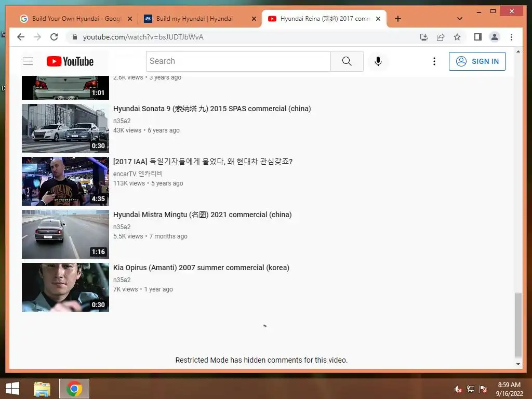
Task: Close the Hyundai Reina YouTube tab
Action: point(378,19)
